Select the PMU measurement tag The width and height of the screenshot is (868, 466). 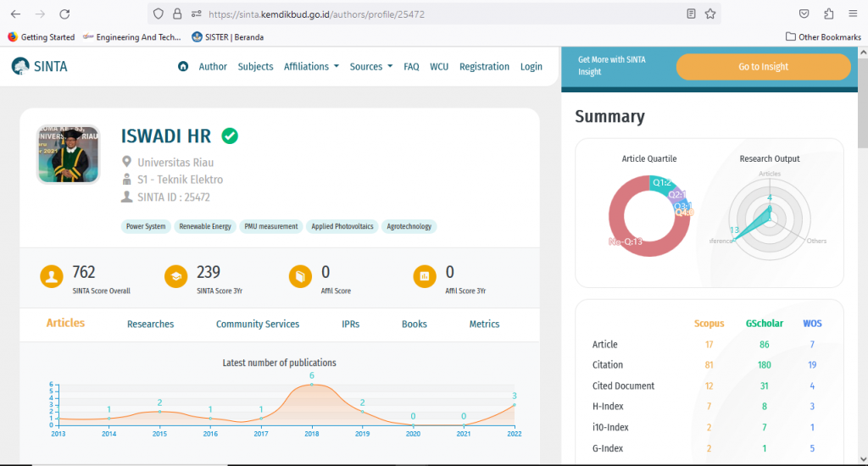click(x=270, y=226)
